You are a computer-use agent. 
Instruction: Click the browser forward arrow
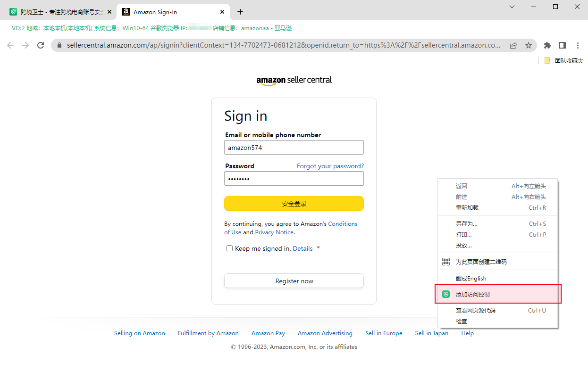click(x=25, y=45)
